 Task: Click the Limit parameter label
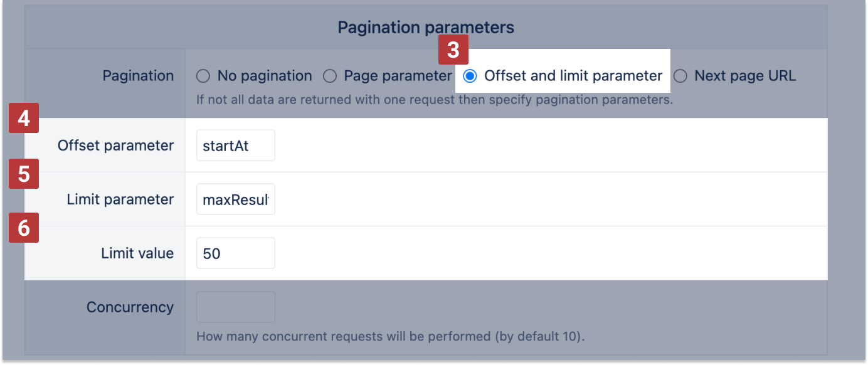tap(120, 199)
